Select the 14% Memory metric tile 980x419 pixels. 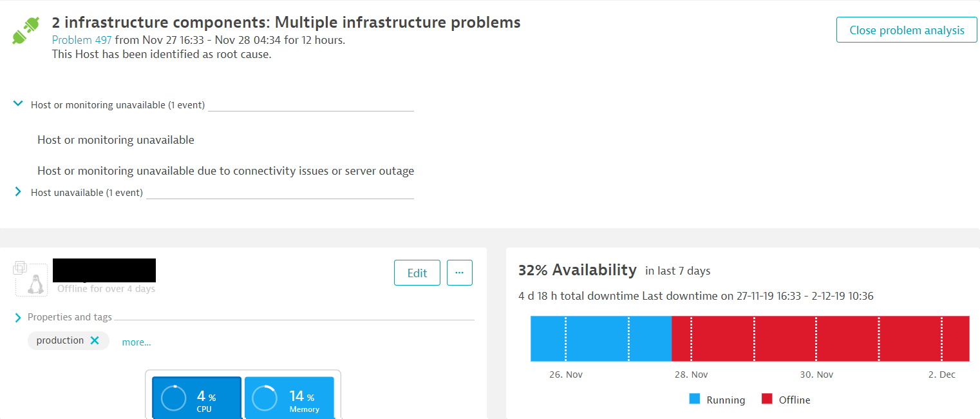tap(289, 398)
